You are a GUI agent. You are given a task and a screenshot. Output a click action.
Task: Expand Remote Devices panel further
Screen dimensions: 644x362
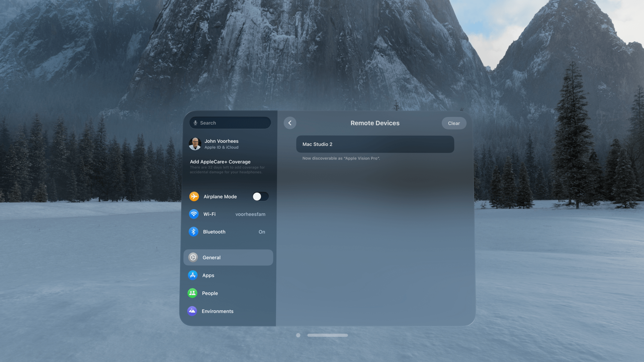(x=375, y=144)
